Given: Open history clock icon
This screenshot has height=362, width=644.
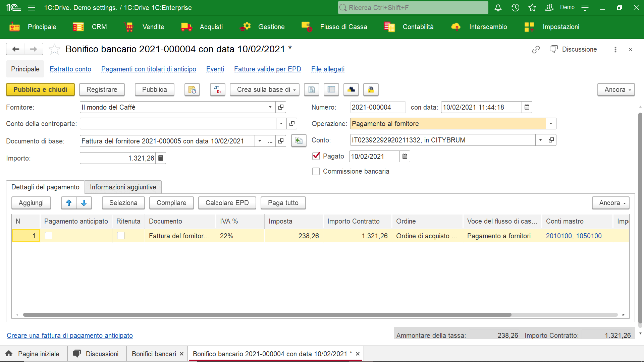Looking at the screenshot, I should 516,8.
